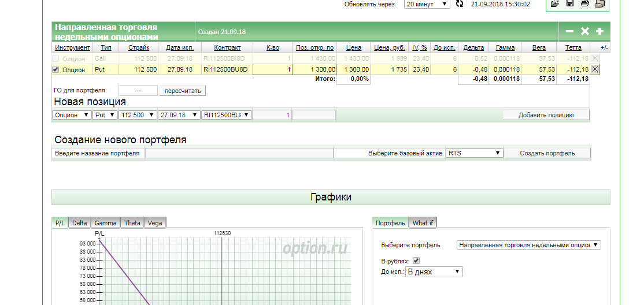This screenshot has height=305, width=644.
Task: Switch to the Vega chart tab
Action: [156, 223]
